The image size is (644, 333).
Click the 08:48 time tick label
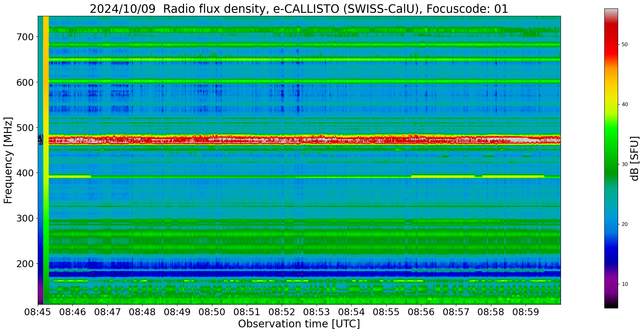pyautogui.click(x=143, y=312)
